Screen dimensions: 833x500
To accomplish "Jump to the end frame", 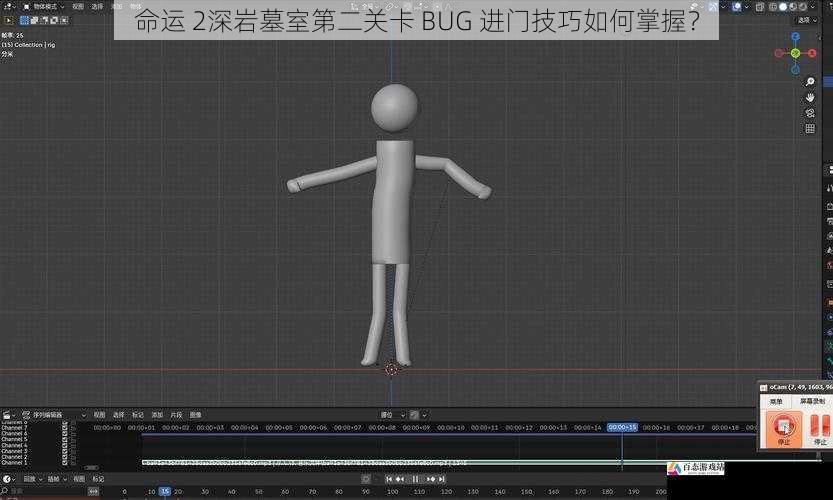I will [441, 479].
